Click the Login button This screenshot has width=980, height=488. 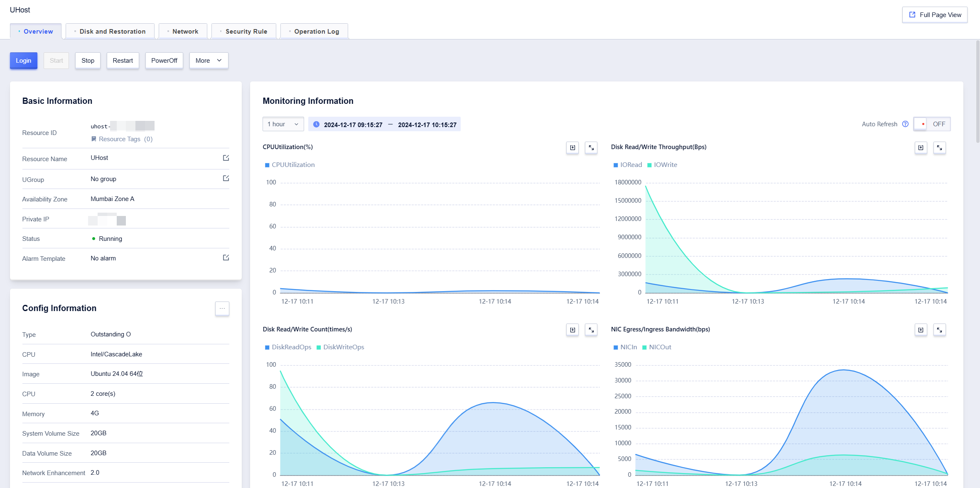pos(24,61)
